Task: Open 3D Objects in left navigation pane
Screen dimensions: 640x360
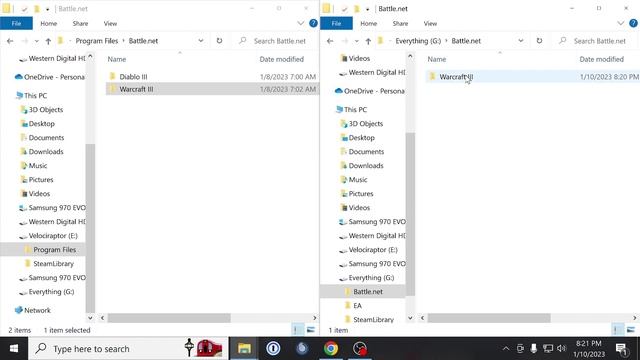Action: pyautogui.click(x=42, y=109)
